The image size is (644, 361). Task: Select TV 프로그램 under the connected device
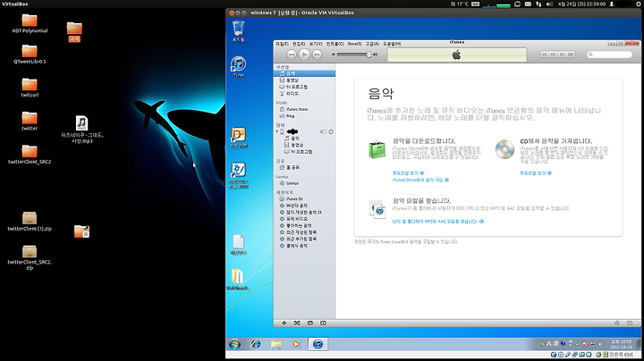(304, 152)
